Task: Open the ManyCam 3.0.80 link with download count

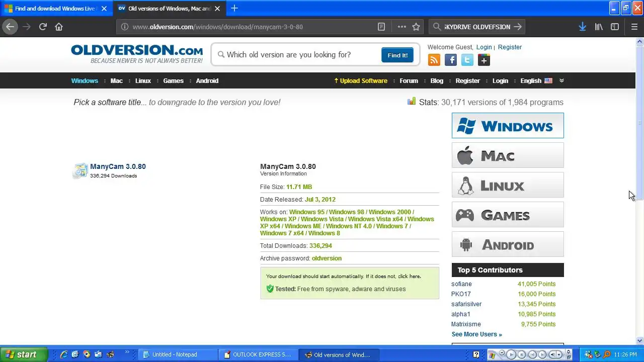Action: pos(118,166)
